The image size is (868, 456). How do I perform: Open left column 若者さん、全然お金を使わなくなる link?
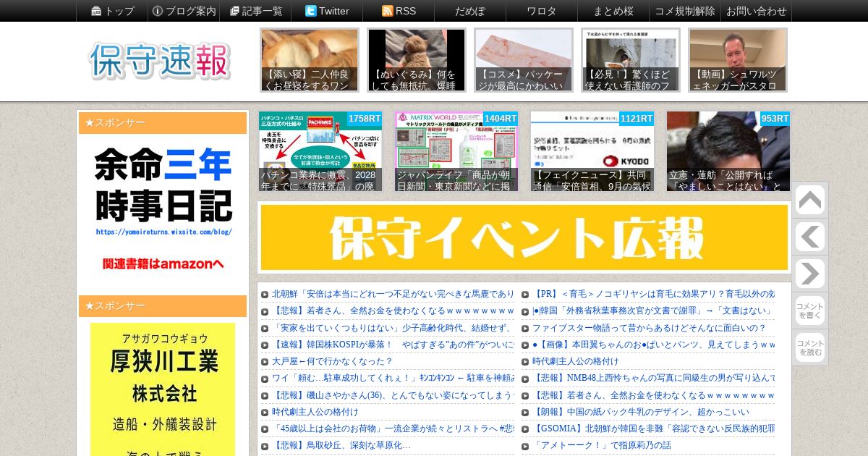tap(393, 311)
